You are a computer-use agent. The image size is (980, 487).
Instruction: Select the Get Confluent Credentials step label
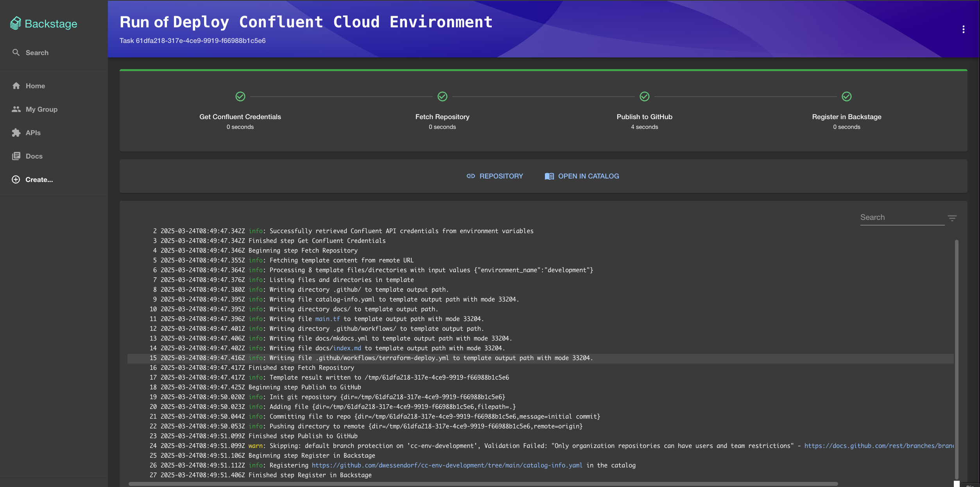(240, 117)
